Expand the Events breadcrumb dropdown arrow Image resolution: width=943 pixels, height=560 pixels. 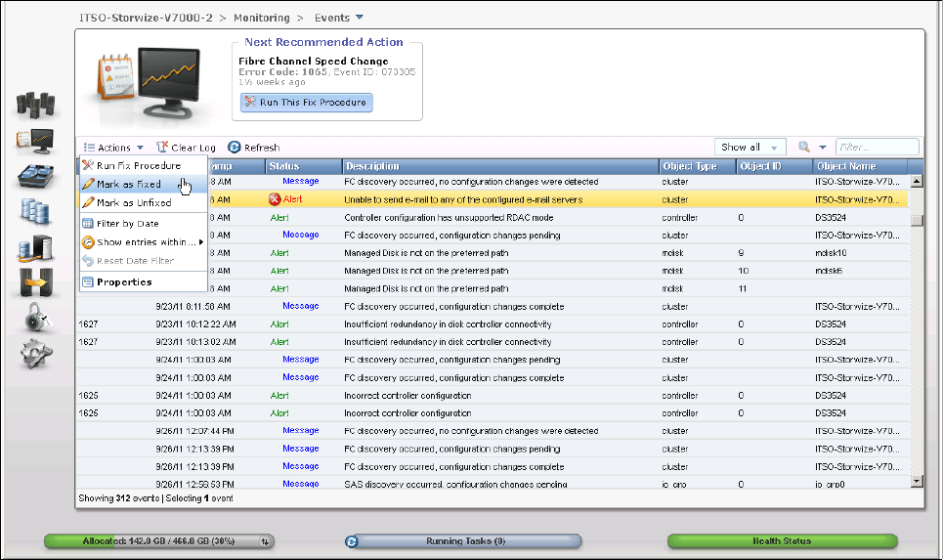pyautogui.click(x=360, y=18)
